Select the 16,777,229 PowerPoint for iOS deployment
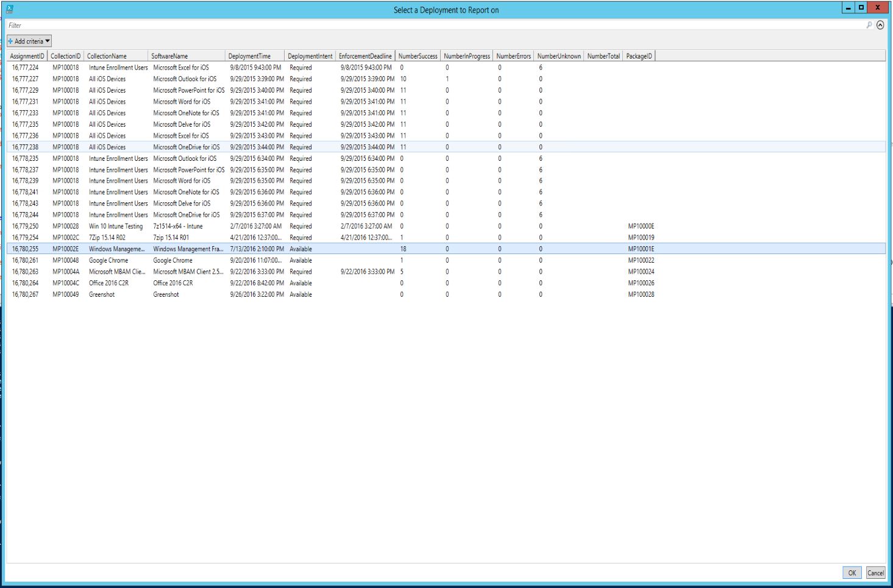This screenshot has width=893, height=588. pos(446,90)
